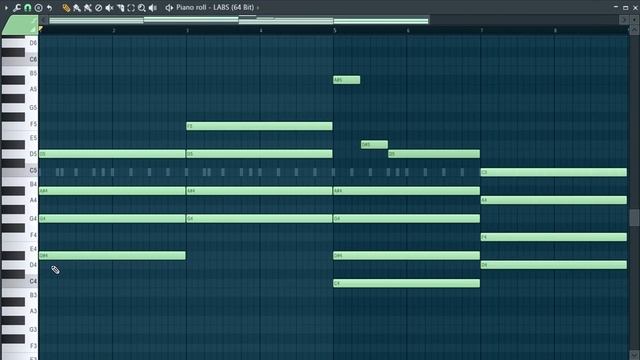Open the Snap magnet settings
The width and height of the screenshot is (640, 360).
(28, 8)
